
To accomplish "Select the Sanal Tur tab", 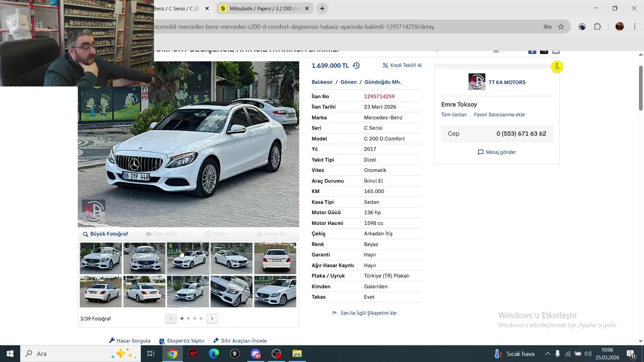I will [x=272, y=234].
